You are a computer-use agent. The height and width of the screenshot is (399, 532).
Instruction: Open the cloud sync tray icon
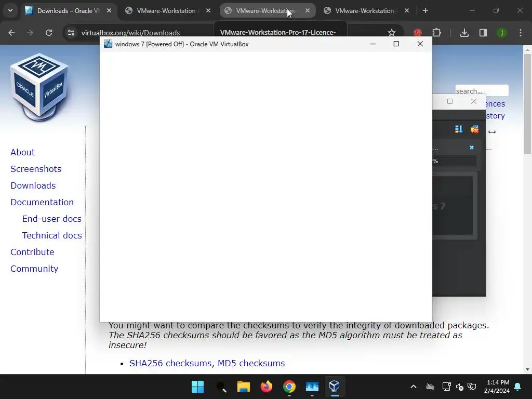[x=430, y=387]
